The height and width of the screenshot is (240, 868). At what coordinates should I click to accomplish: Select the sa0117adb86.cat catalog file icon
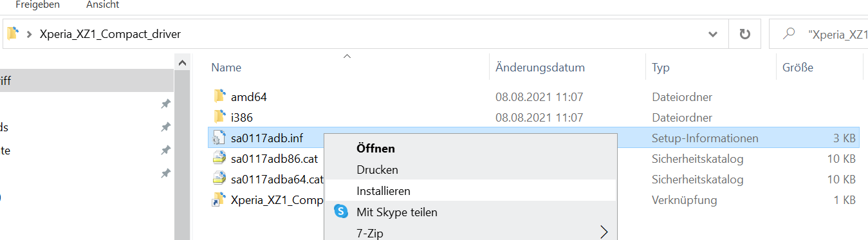click(x=219, y=158)
